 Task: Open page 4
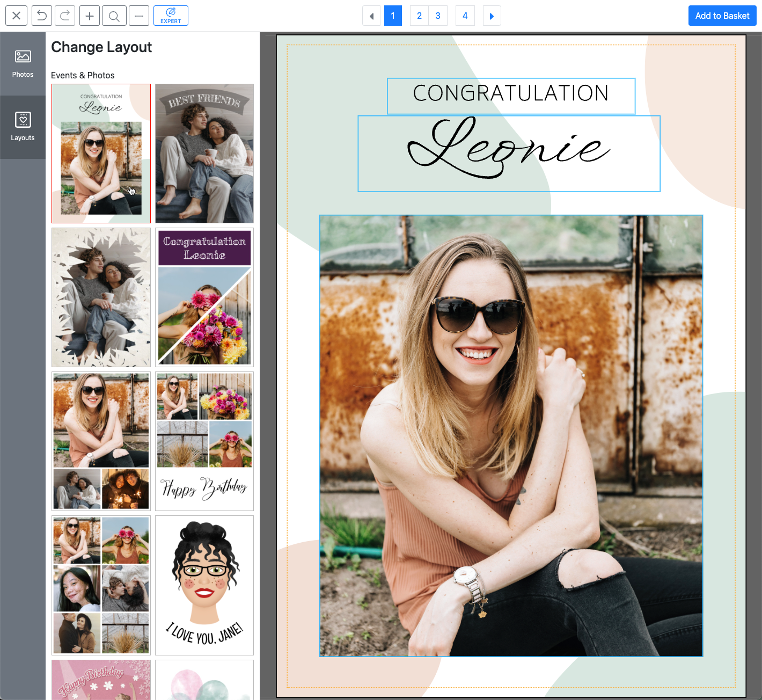click(x=465, y=16)
